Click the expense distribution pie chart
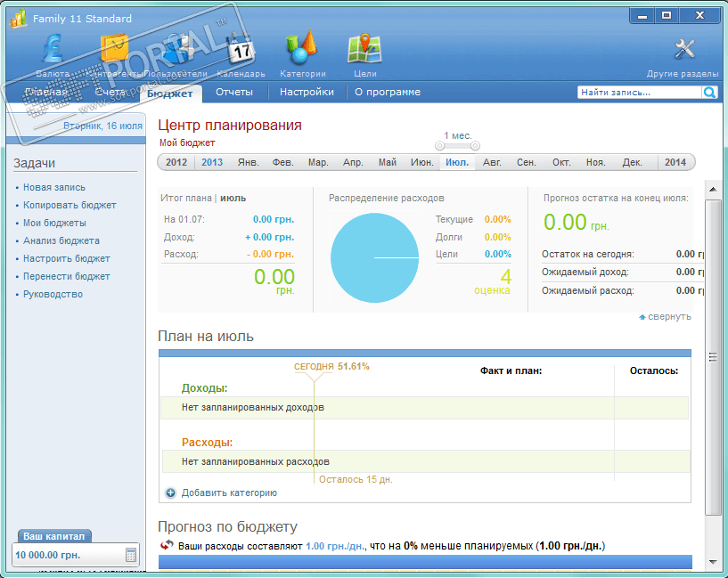 (374, 257)
